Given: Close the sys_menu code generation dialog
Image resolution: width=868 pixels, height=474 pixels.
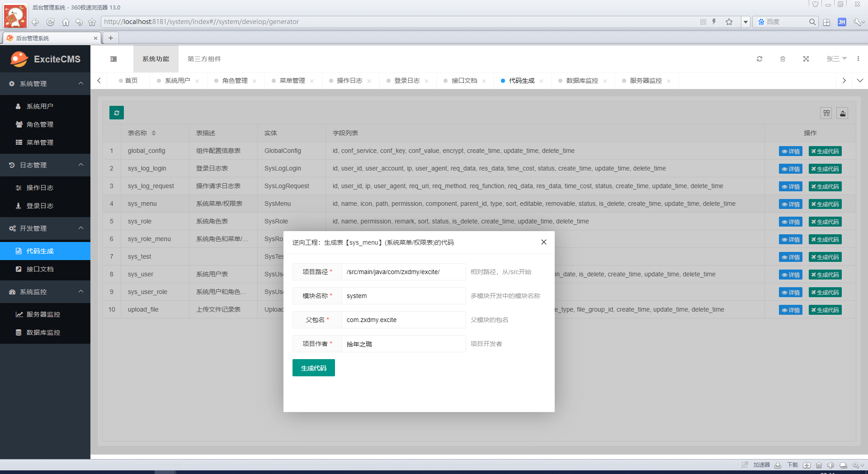Looking at the screenshot, I should coord(543,242).
